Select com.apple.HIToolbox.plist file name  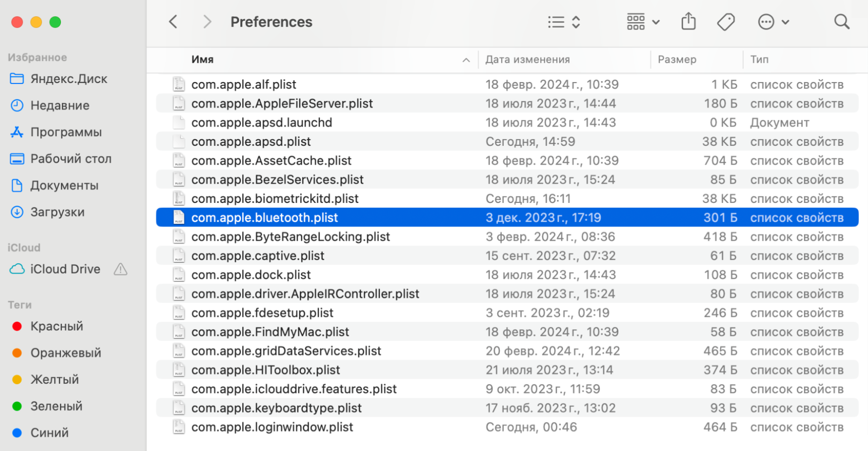[265, 370]
